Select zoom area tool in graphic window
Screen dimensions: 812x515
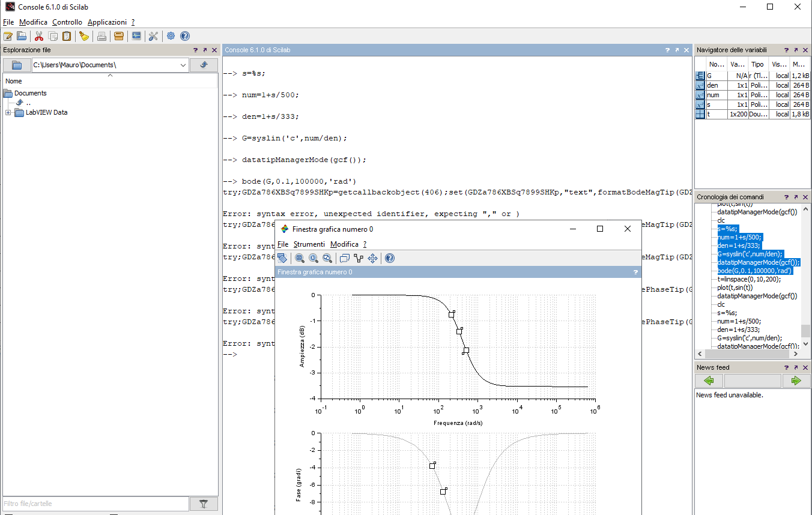tap(300, 258)
